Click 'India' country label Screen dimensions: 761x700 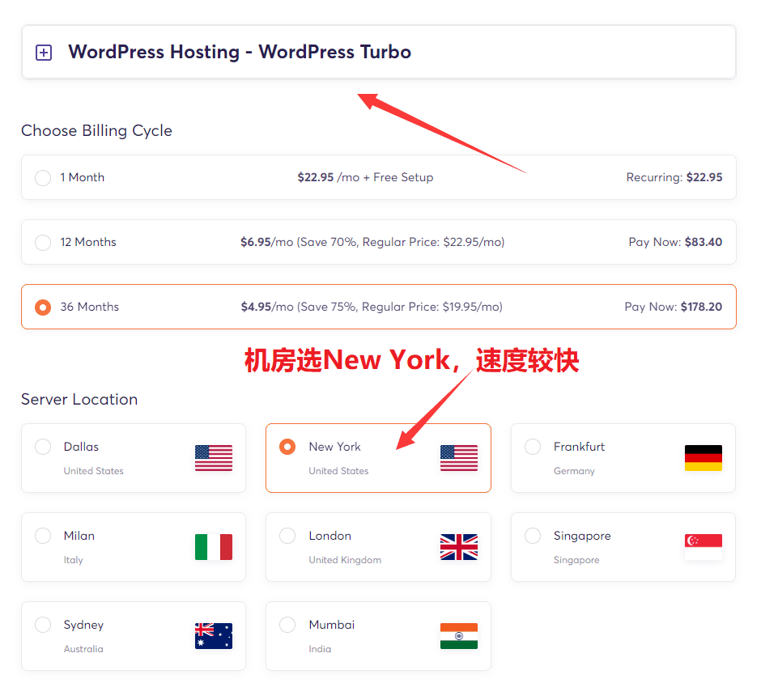(x=320, y=649)
